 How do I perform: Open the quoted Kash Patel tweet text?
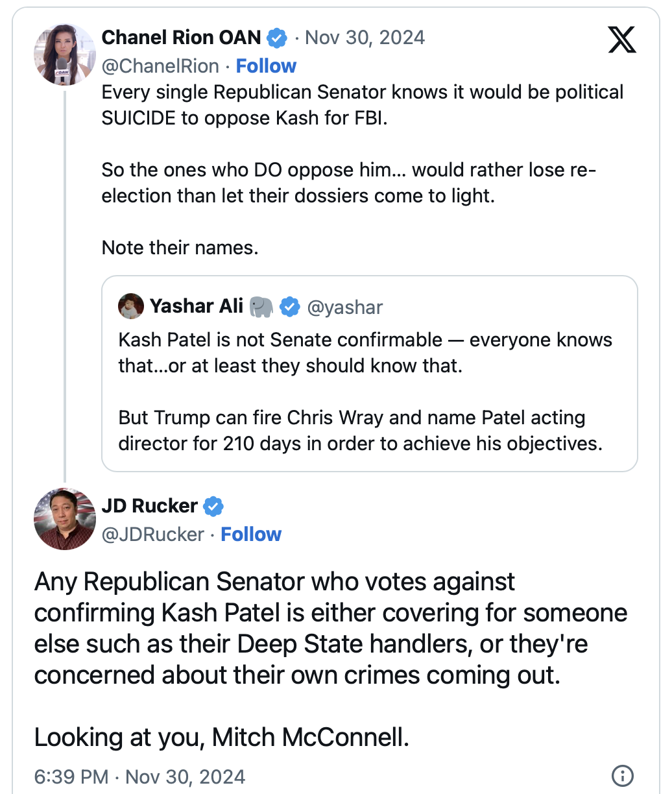[365, 392]
